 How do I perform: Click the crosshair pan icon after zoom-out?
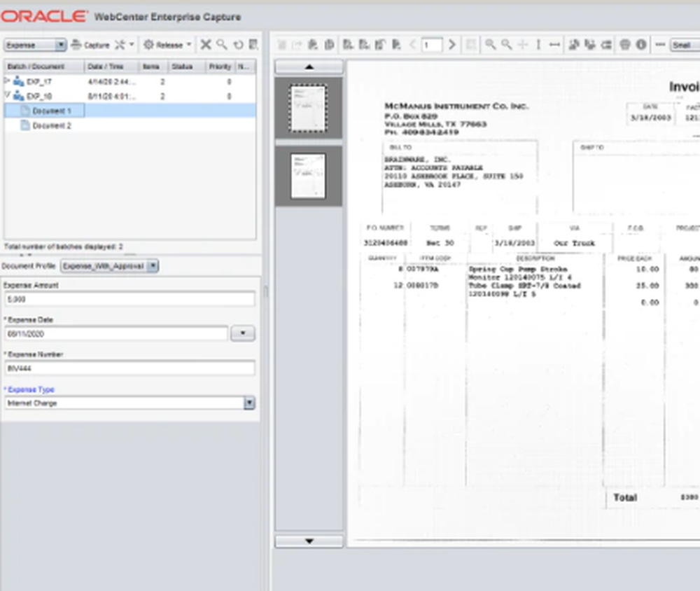[522, 45]
